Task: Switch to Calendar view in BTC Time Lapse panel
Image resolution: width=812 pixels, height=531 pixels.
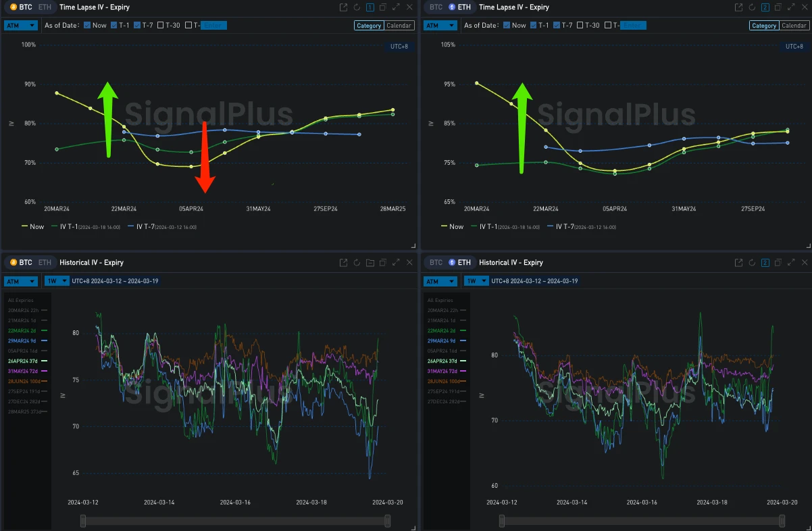Action: pyautogui.click(x=399, y=26)
